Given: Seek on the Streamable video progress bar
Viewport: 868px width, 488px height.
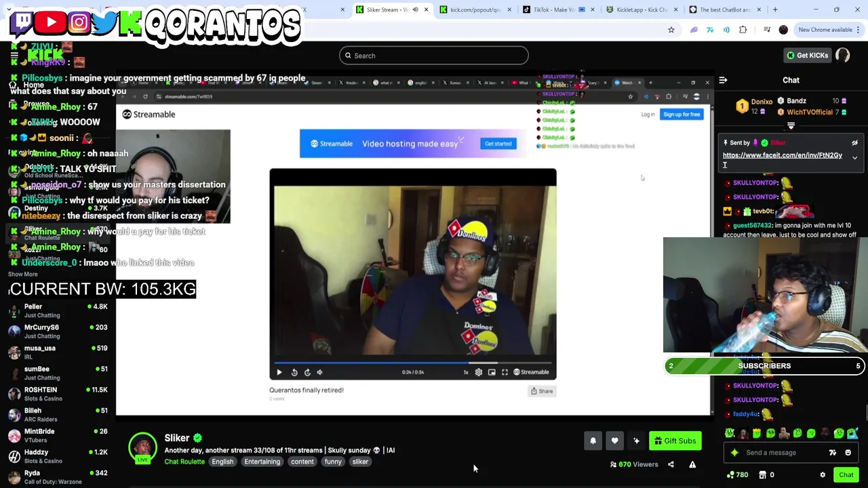Looking at the screenshot, I should click(413, 363).
